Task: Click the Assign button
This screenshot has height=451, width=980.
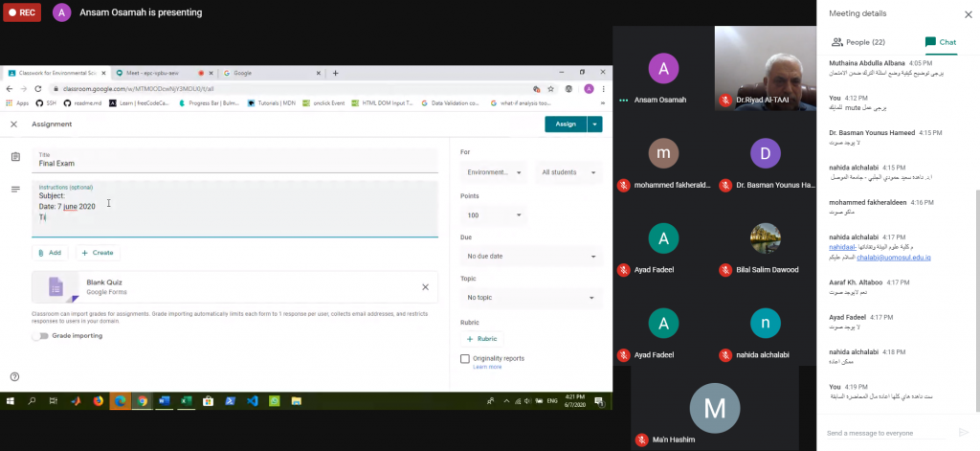Action: tap(565, 124)
